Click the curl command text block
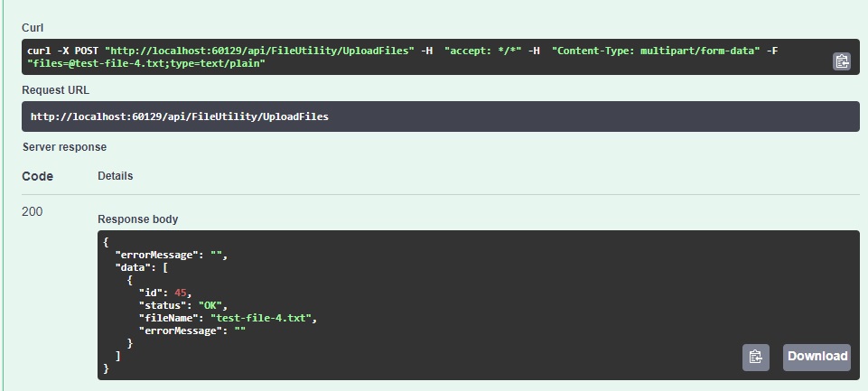 (x=441, y=57)
